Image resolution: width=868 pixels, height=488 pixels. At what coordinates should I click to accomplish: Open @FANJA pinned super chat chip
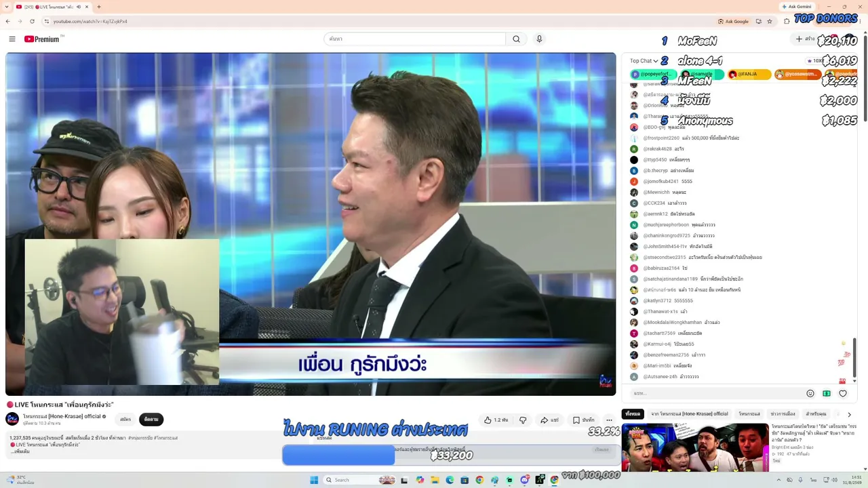749,74
